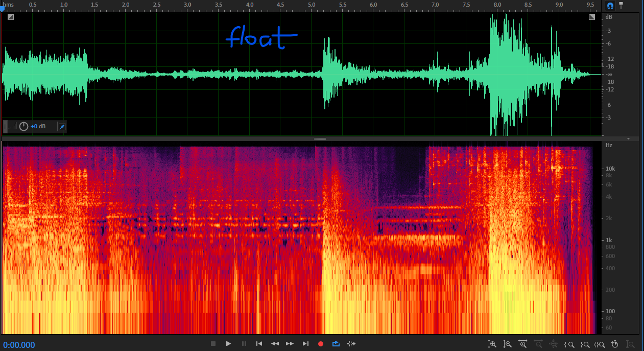Toggle loop playback in the transport bar
Image resolution: width=644 pixels, height=351 pixels.
pos(336,344)
